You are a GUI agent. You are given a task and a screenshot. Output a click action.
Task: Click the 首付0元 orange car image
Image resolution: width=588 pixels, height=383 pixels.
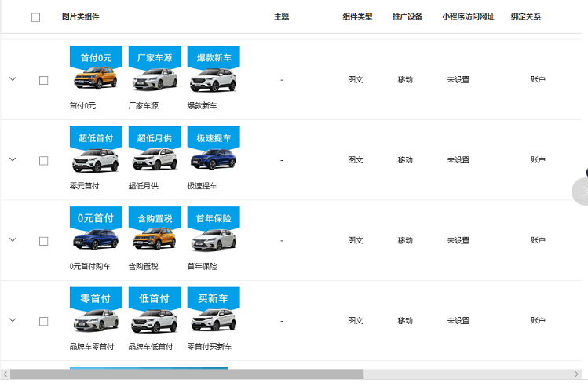tap(95, 79)
